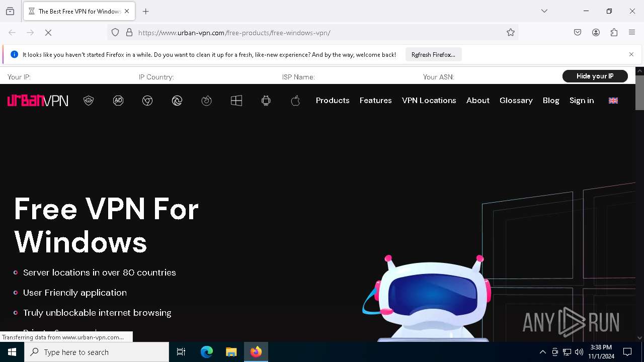Click the 'IP Country:' label
The height and width of the screenshot is (362, 644).
pyautogui.click(x=156, y=77)
